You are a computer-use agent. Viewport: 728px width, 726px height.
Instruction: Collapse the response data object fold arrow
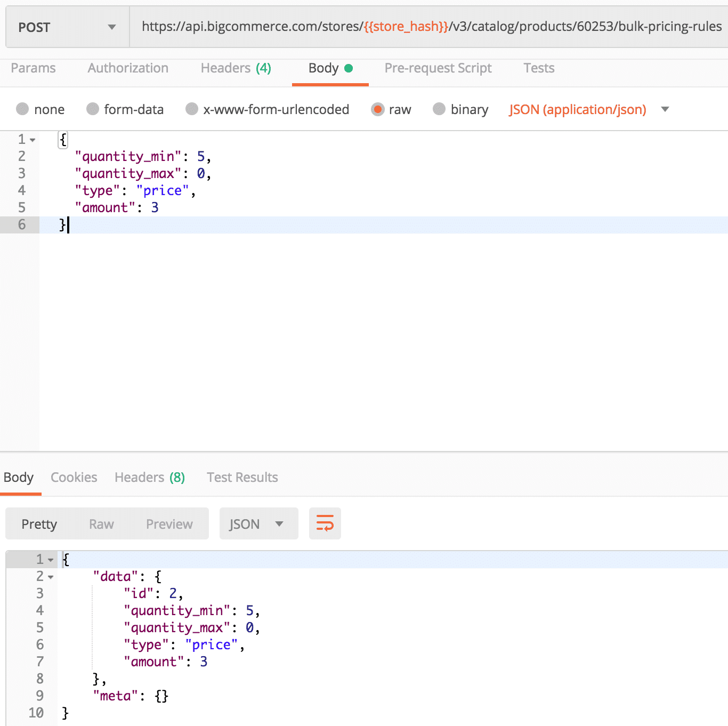point(51,577)
